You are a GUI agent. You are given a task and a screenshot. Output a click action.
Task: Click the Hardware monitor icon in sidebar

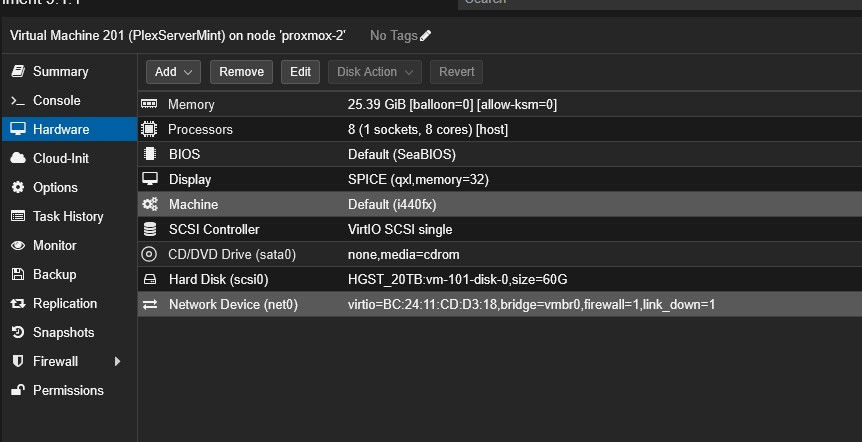[18, 129]
